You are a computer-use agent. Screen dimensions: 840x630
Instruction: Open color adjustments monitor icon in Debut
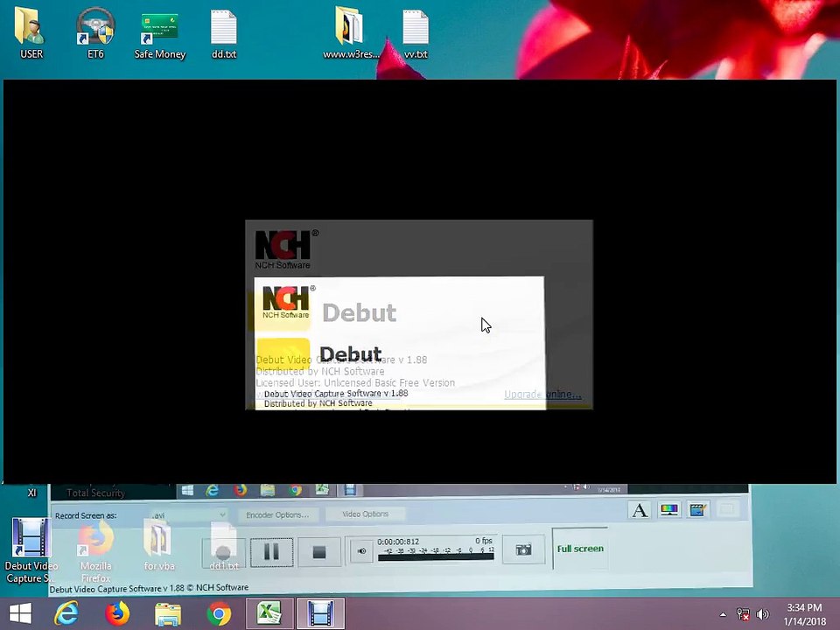tap(668, 510)
